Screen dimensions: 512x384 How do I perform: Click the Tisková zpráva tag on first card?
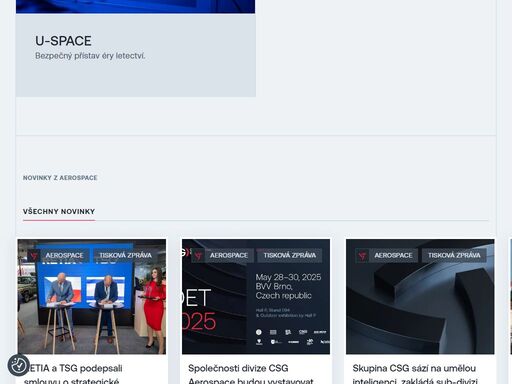(125, 256)
